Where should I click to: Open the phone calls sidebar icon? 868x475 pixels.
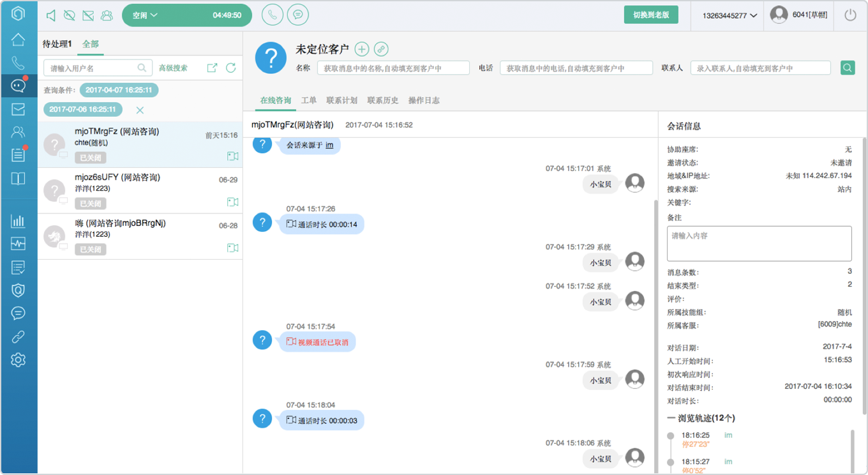(x=18, y=63)
